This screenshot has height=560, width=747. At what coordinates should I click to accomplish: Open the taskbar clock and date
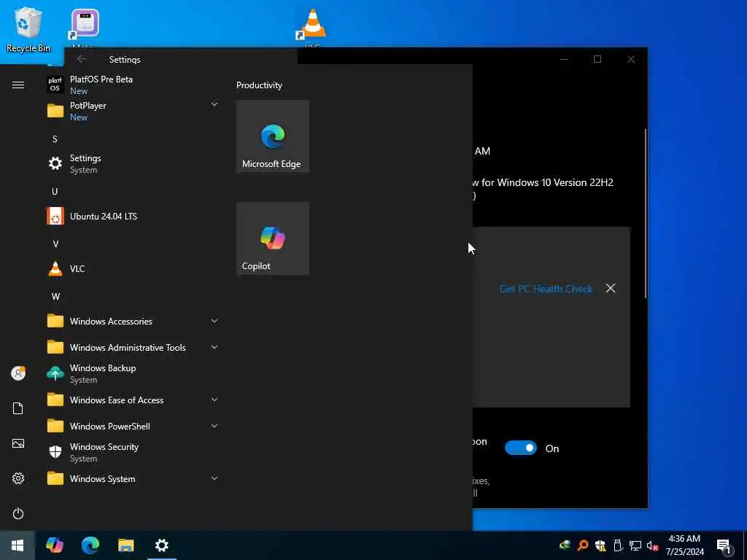tap(684, 545)
